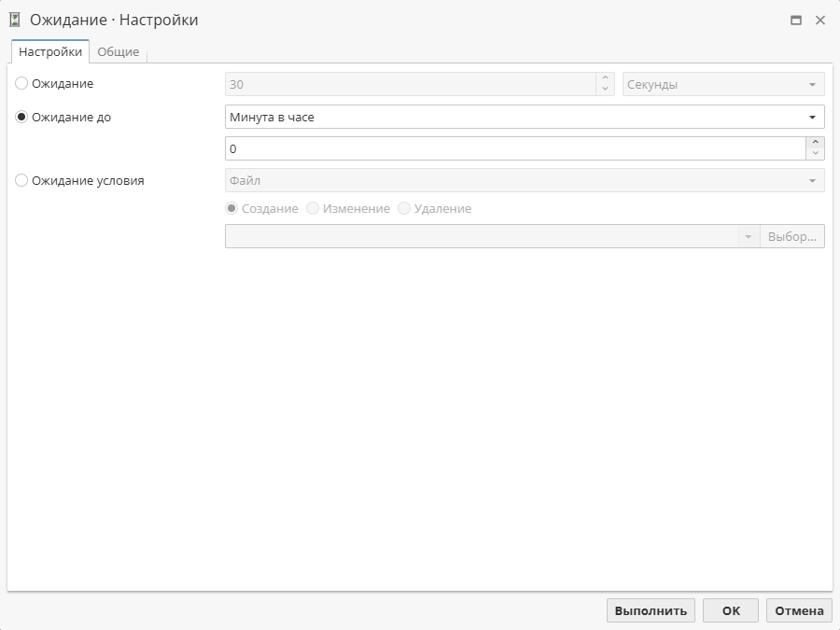This screenshot has width=840, height=630.
Task: Maximize the Ожидание settings window
Action: (x=796, y=20)
